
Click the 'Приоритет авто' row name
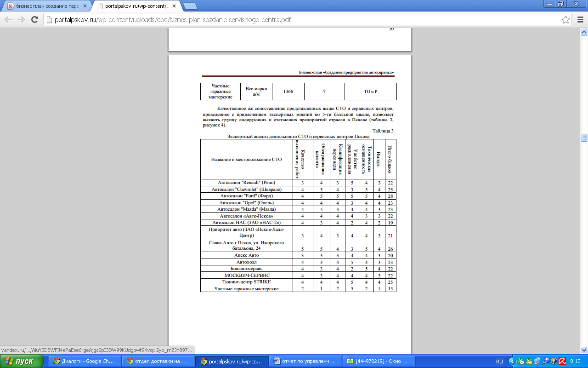(x=246, y=232)
